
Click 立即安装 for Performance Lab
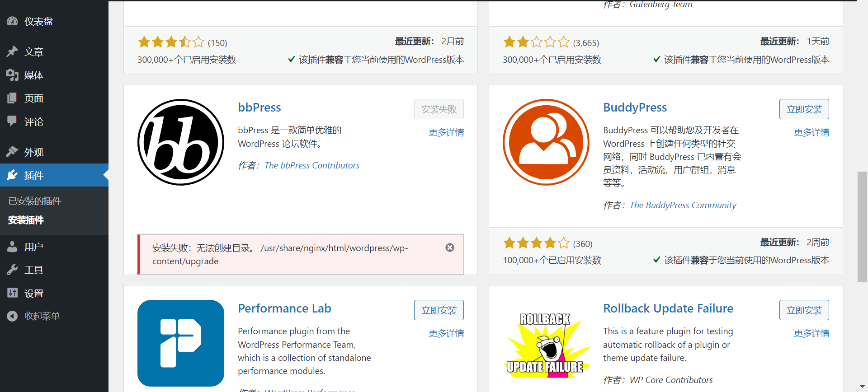coord(439,310)
